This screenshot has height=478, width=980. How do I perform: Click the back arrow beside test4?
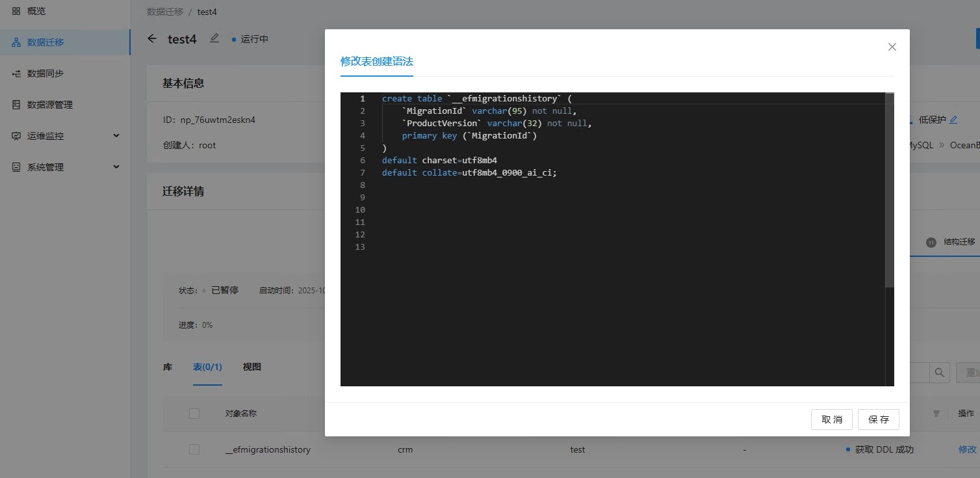pyautogui.click(x=152, y=39)
